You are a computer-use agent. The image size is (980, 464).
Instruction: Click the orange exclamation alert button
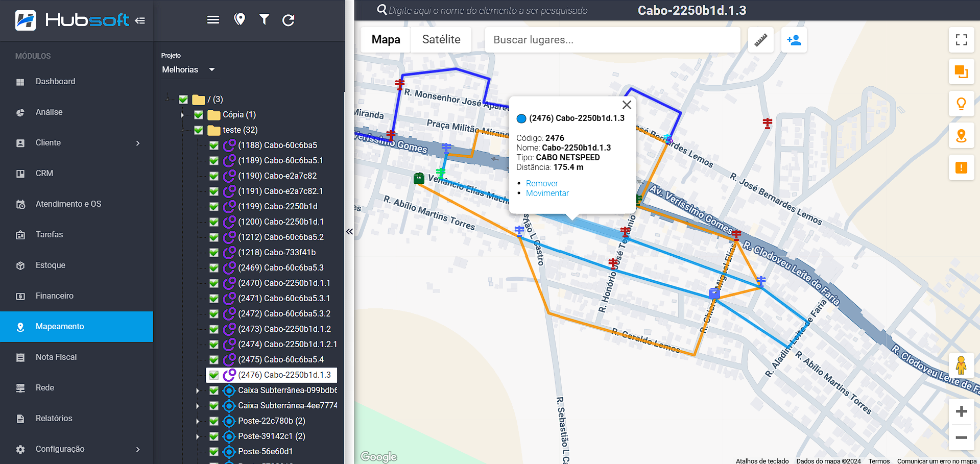click(x=961, y=167)
